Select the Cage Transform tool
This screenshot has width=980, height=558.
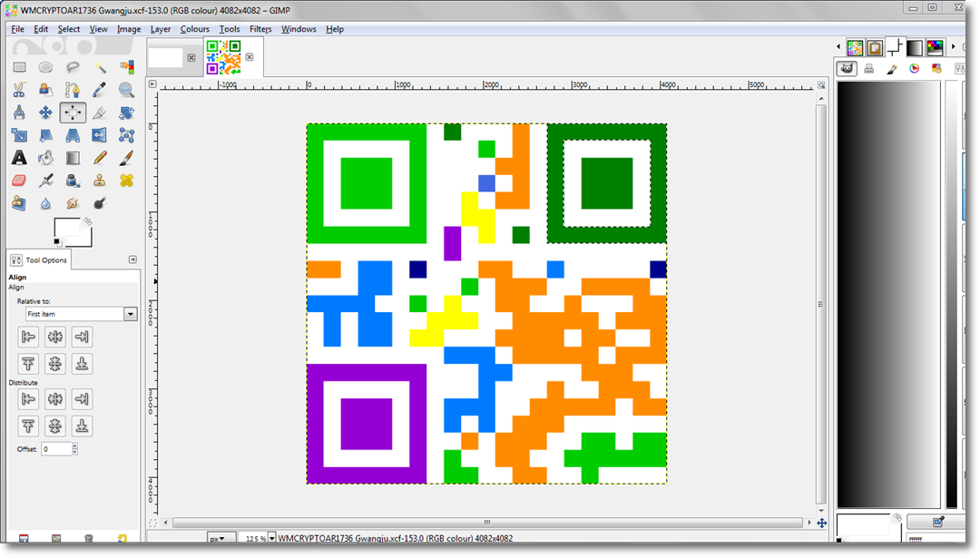126,135
